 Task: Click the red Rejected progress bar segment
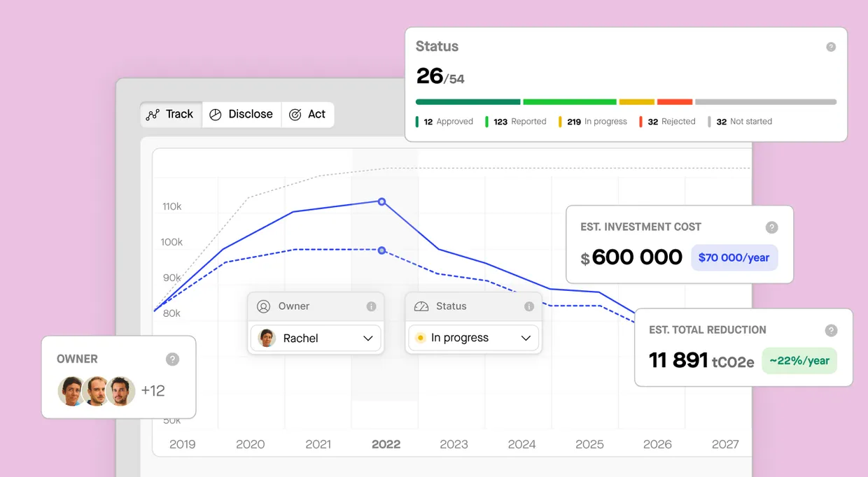tap(674, 102)
